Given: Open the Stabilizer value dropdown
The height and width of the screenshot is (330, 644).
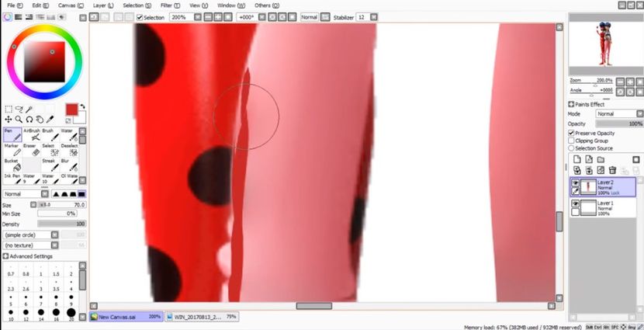Looking at the screenshot, I should click(x=373, y=17).
